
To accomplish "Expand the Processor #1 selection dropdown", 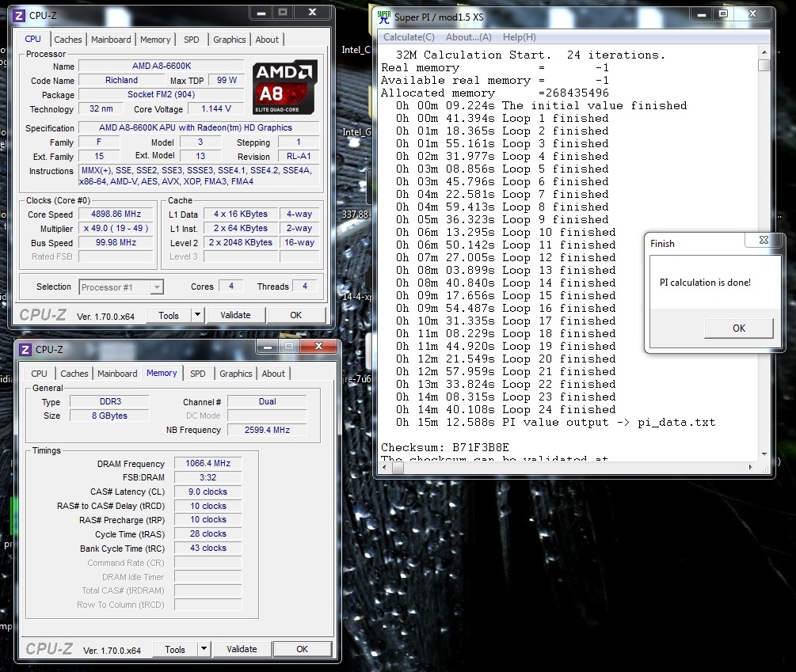I will pos(157,287).
